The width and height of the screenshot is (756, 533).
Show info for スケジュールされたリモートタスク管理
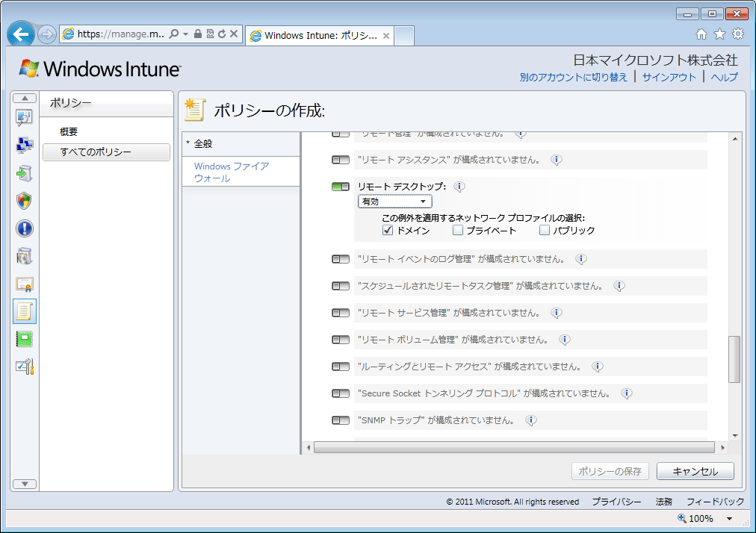pyautogui.click(x=619, y=286)
